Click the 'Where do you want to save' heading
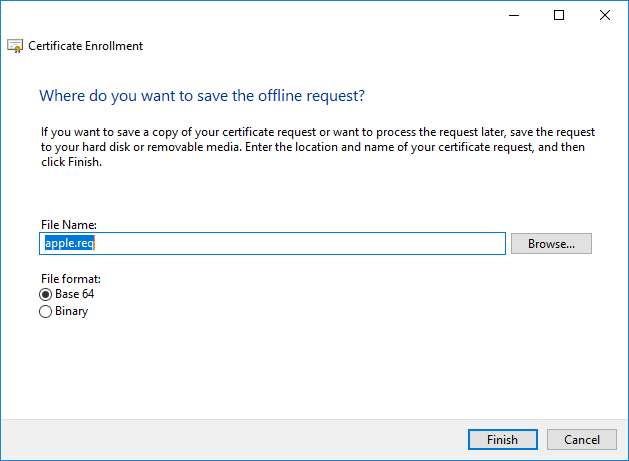 click(202, 96)
